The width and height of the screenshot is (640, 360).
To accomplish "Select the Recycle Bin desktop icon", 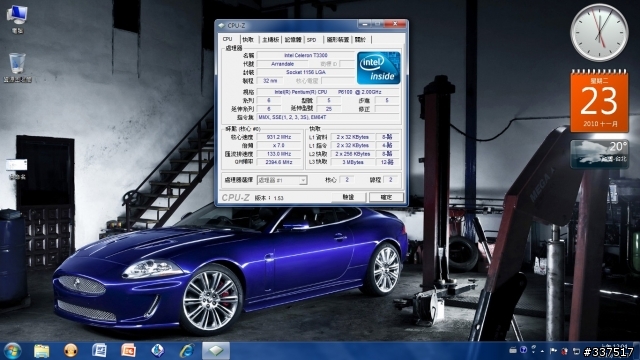I will click(x=17, y=67).
